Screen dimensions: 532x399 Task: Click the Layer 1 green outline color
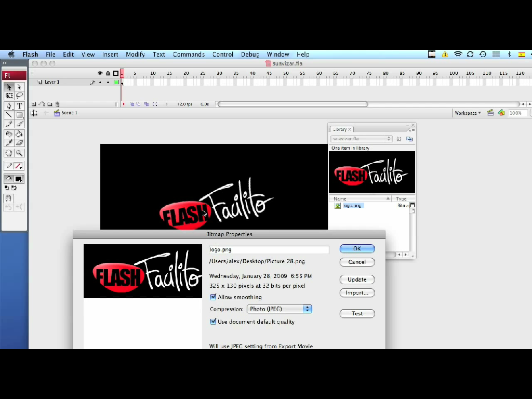click(116, 82)
